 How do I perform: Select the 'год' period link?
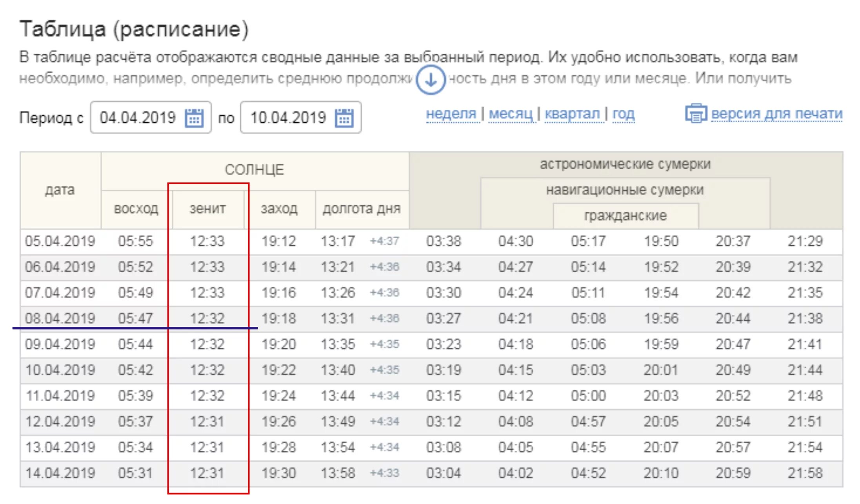[x=623, y=114]
